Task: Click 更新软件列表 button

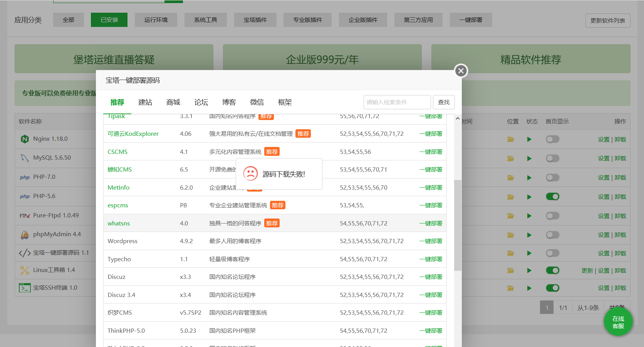Action: click(x=608, y=21)
